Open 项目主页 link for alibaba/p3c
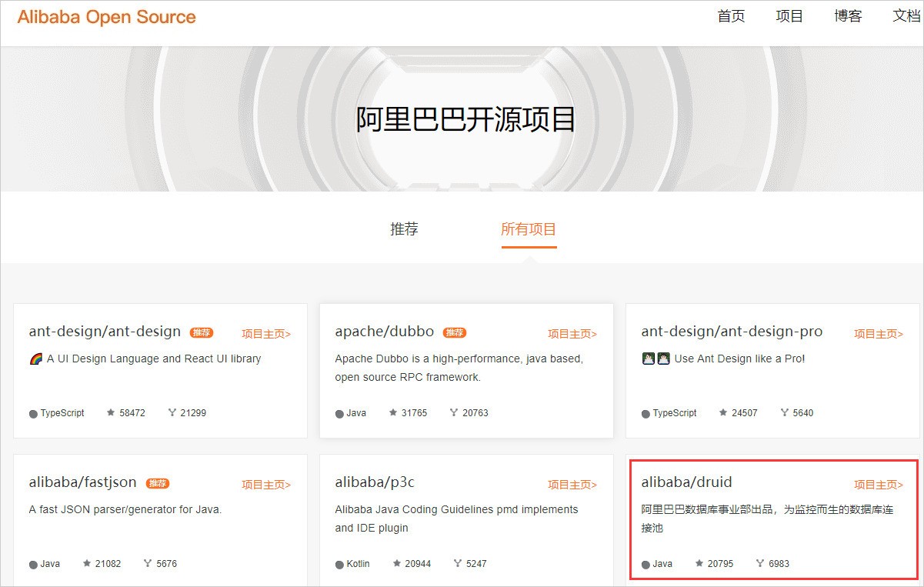The width and height of the screenshot is (924, 587). coord(572,485)
